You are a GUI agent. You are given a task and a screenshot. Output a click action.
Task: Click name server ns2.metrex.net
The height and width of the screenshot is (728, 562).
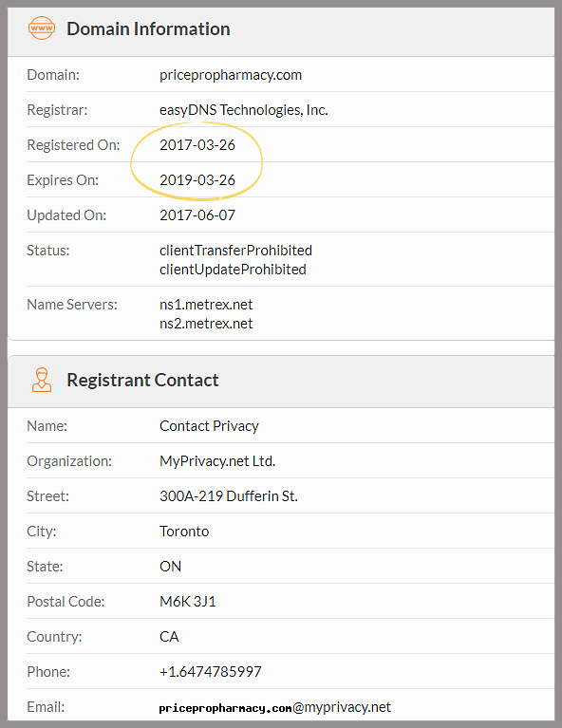(206, 324)
